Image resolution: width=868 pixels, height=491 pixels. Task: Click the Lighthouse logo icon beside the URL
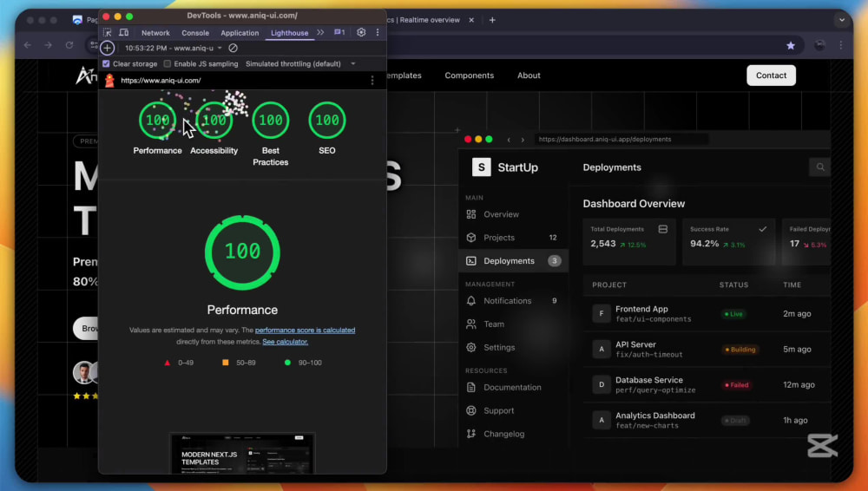pyautogui.click(x=109, y=81)
